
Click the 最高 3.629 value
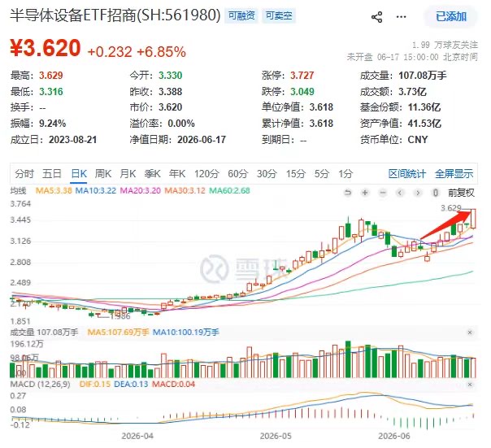click(50, 76)
